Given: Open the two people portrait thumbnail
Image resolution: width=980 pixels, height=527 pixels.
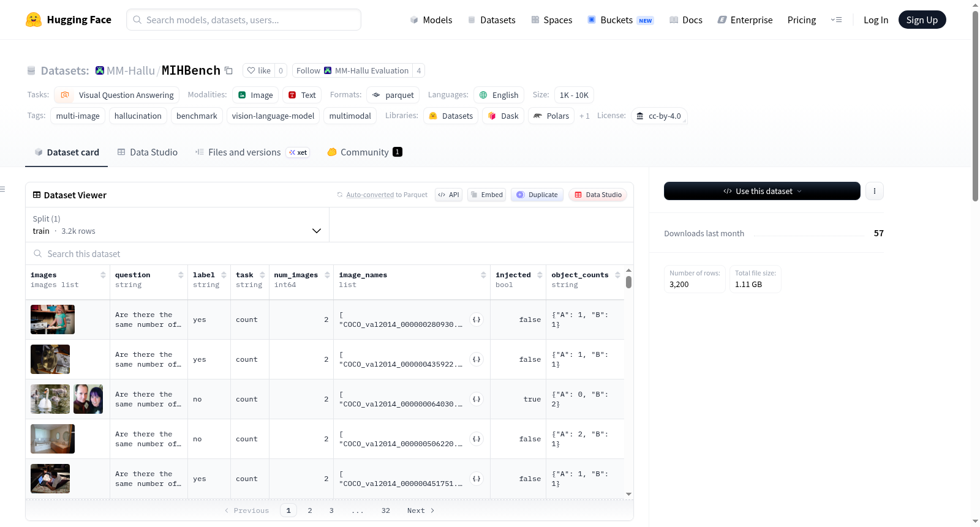Looking at the screenshot, I should coord(88,399).
